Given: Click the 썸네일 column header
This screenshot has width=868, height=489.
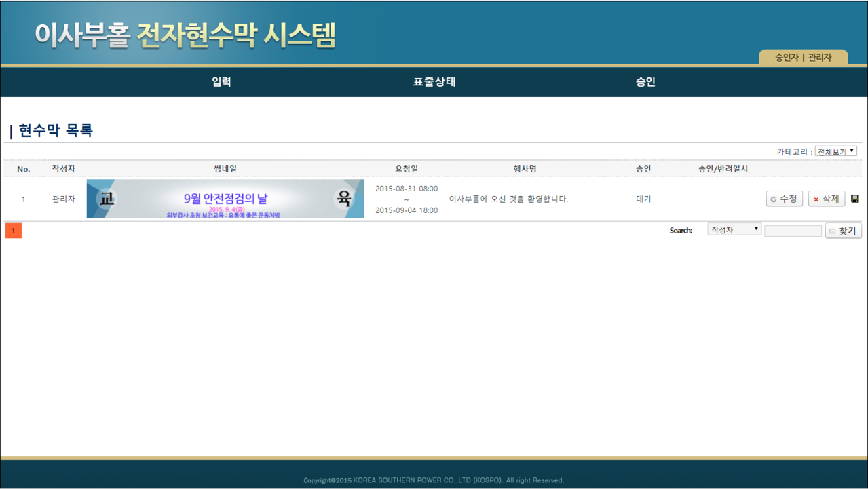Looking at the screenshot, I should click(x=225, y=168).
